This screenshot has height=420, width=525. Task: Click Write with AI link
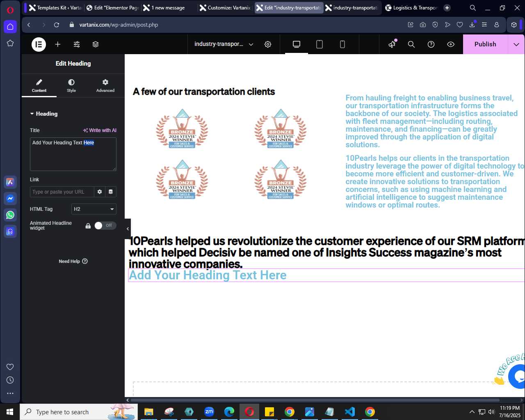click(100, 130)
